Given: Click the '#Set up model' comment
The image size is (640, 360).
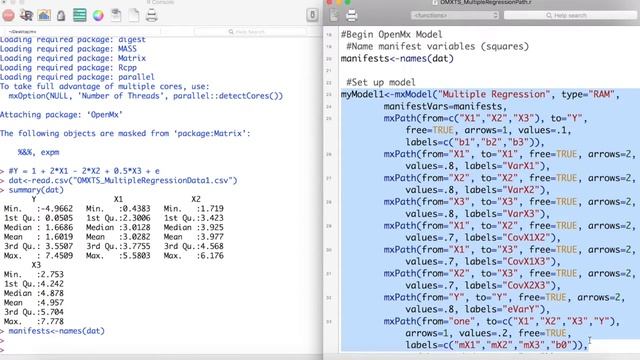Looking at the screenshot, I should (x=380, y=82).
